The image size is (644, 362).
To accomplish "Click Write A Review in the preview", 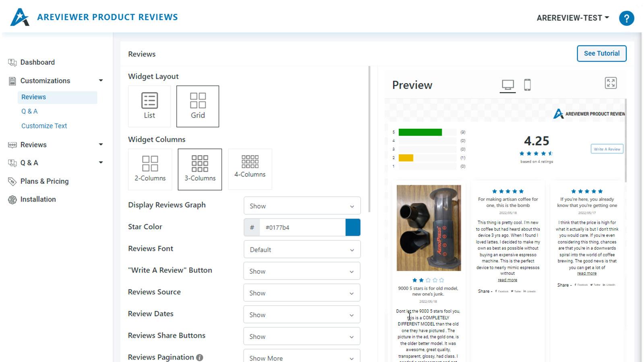I will pyautogui.click(x=607, y=149).
